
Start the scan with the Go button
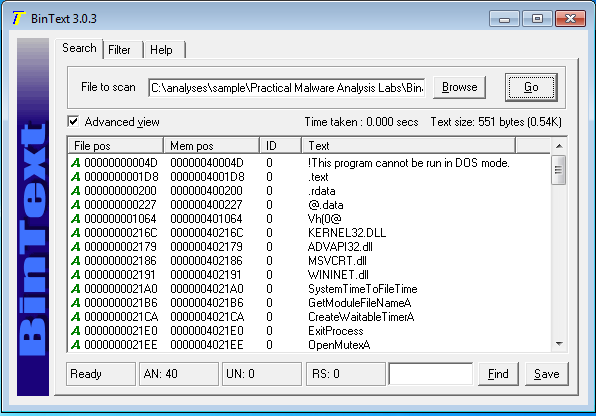click(x=531, y=87)
